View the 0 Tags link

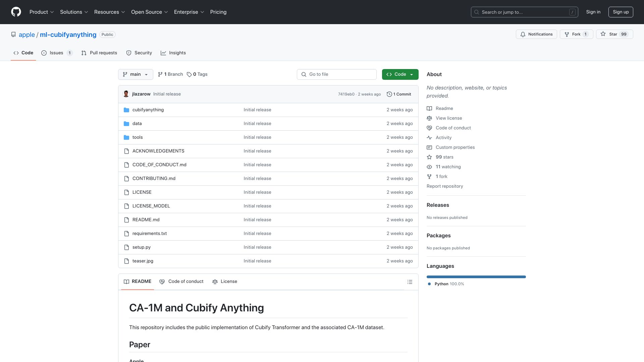tap(197, 74)
